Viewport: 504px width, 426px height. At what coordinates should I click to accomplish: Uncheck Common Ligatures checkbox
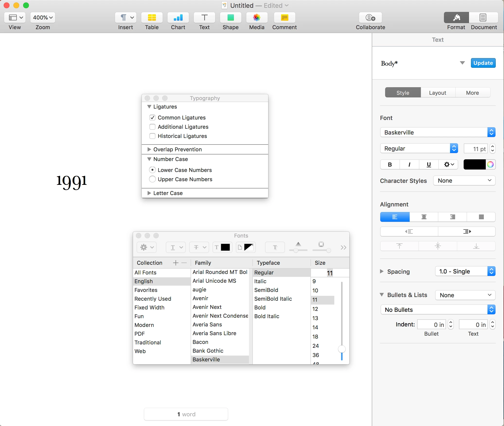(152, 118)
